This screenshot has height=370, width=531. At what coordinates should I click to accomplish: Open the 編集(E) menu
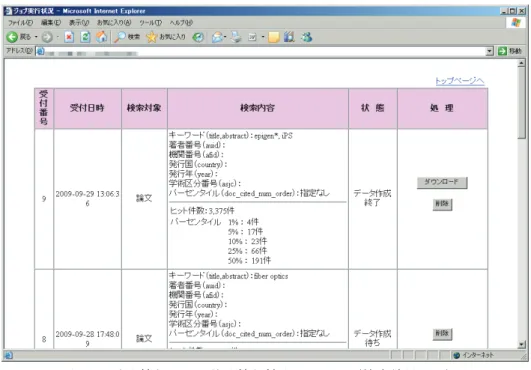tap(51, 23)
